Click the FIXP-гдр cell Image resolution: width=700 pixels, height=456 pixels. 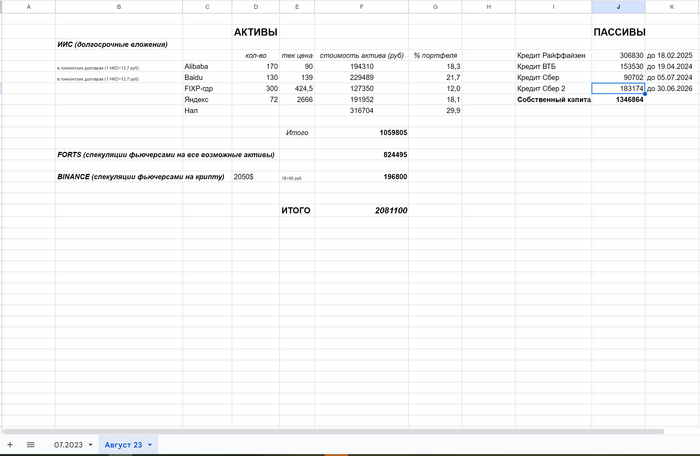click(x=207, y=88)
